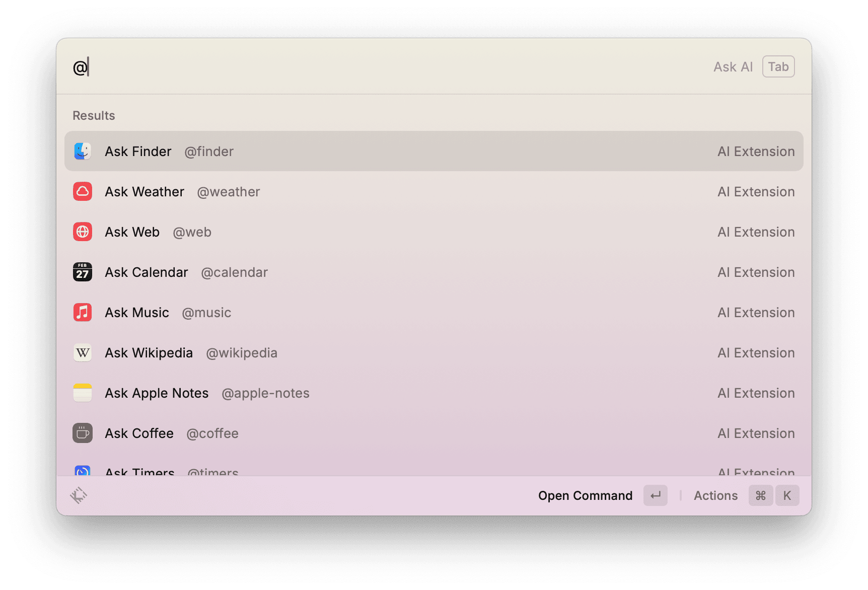This screenshot has width=868, height=590.
Task: Select the Ask Weather result
Action: (434, 191)
